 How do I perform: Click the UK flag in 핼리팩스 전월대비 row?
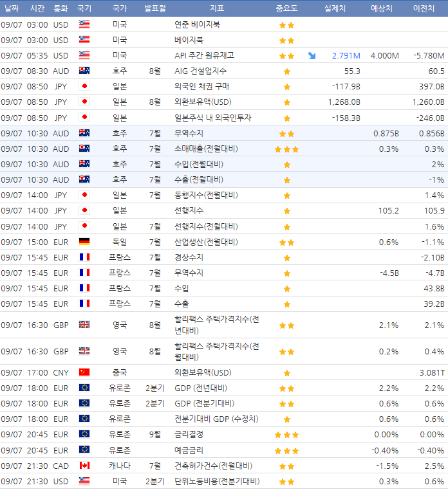click(x=84, y=351)
